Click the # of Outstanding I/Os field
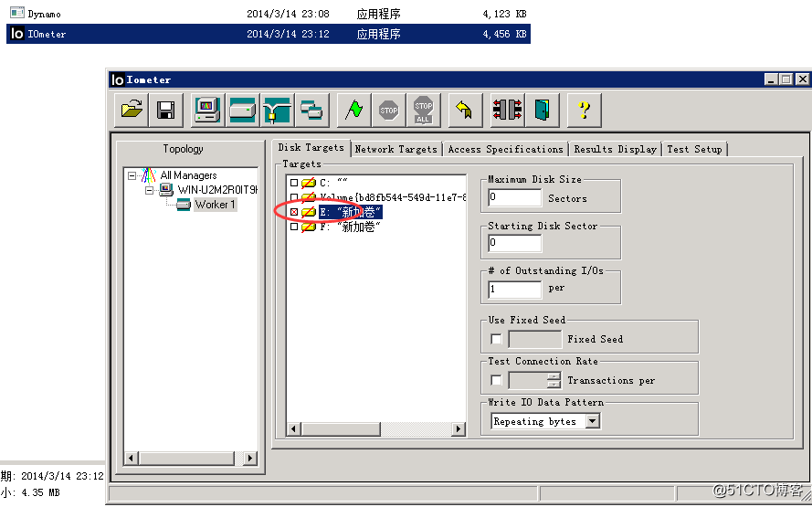The height and width of the screenshot is (507, 812). [515, 290]
